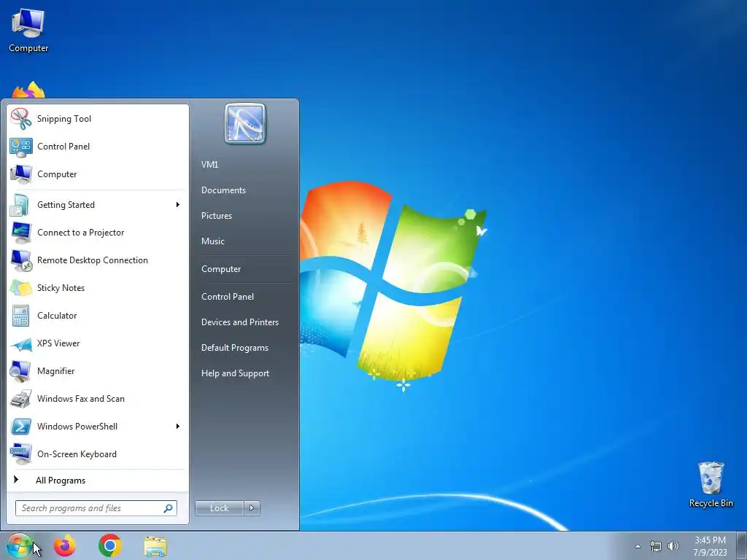Select the Computer desktop icon

tap(28, 30)
